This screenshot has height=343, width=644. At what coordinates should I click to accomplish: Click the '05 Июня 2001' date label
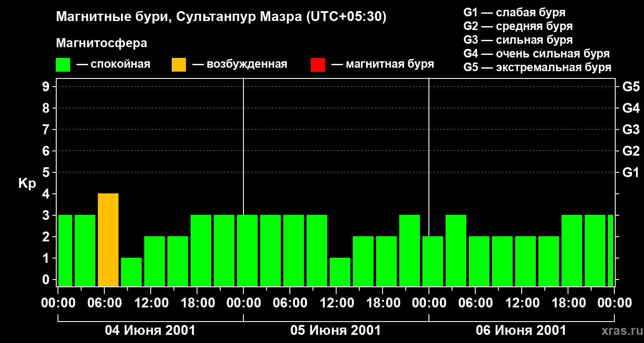click(336, 331)
